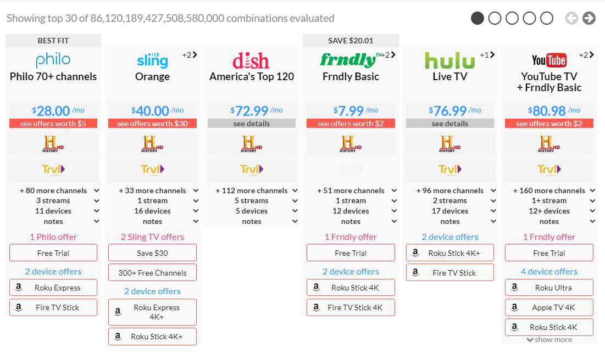
Task: Advance carousel with the right arrow
Action: coord(588,18)
